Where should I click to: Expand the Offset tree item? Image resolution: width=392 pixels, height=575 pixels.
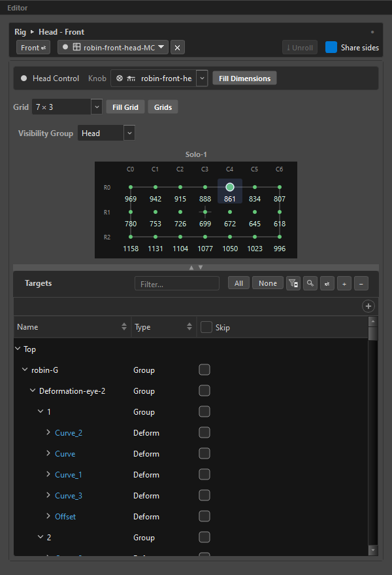pyautogui.click(x=48, y=516)
